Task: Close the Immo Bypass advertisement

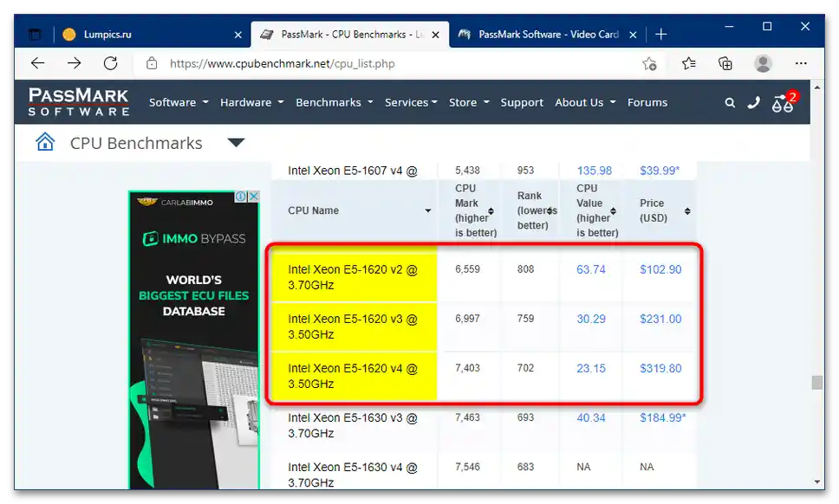Action: point(254,197)
